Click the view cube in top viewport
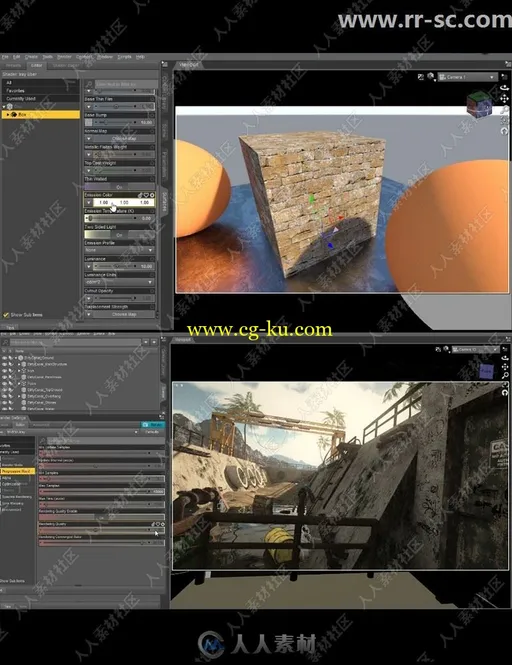This screenshot has width=512, height=665. (479, 104)
